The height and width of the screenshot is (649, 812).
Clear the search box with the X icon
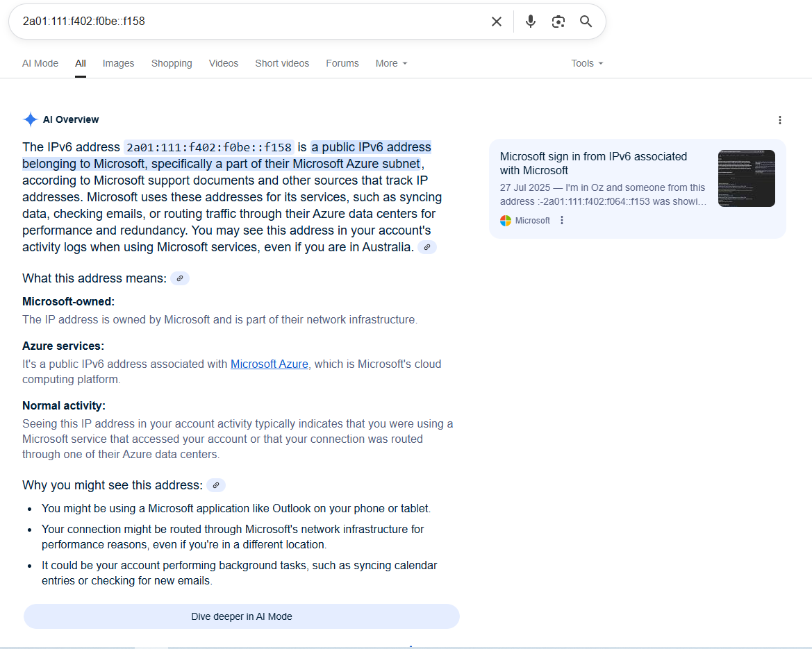496,22
